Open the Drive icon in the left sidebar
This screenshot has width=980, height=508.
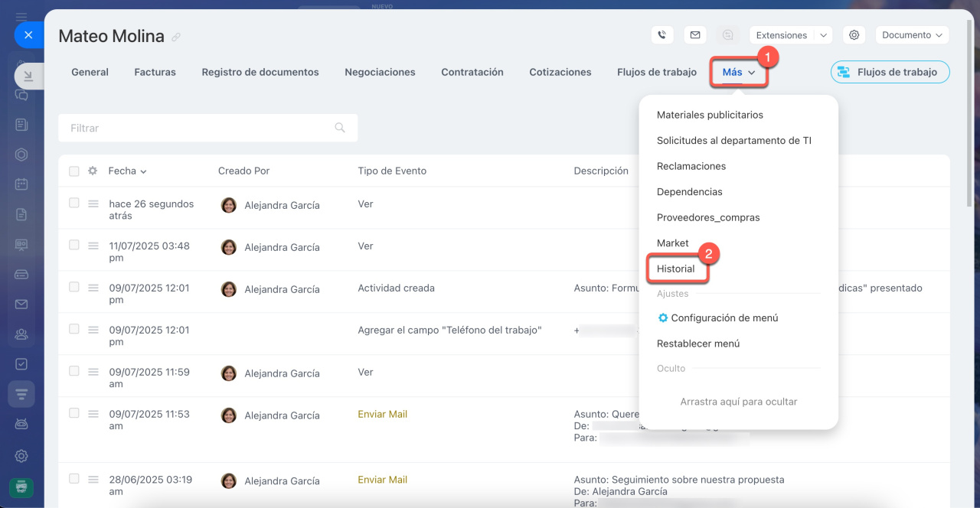(21, 275)
